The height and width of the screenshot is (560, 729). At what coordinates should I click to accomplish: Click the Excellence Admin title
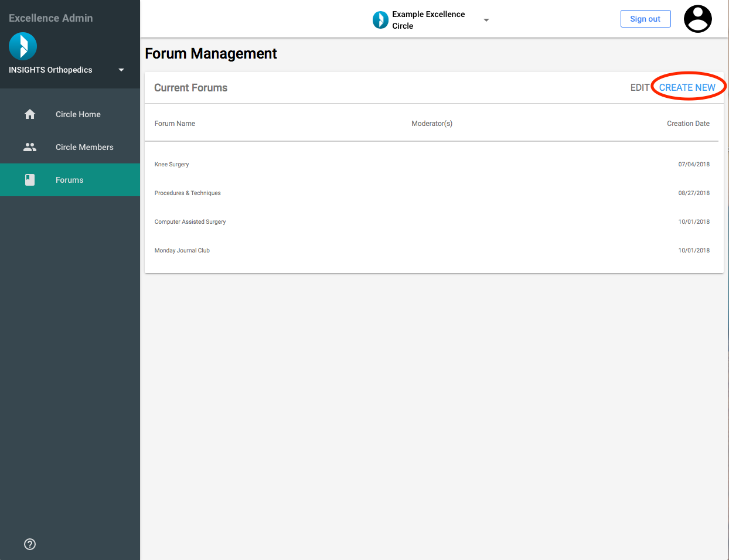(x=51, y=18)
